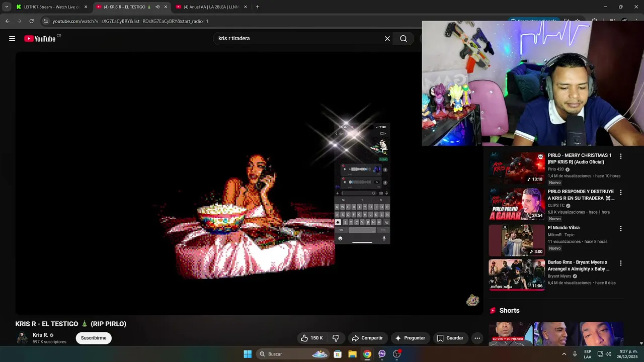Switch ESP LAA input language

pos(588,354)
